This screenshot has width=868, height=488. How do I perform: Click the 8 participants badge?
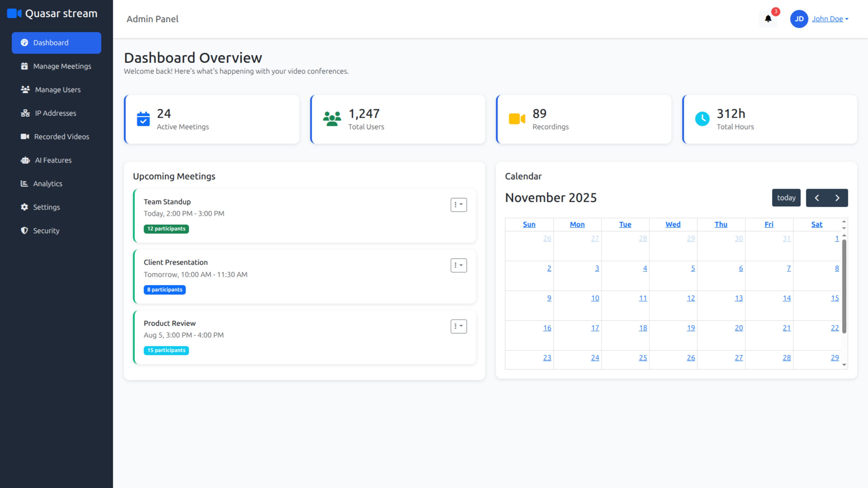click(165, 290)
